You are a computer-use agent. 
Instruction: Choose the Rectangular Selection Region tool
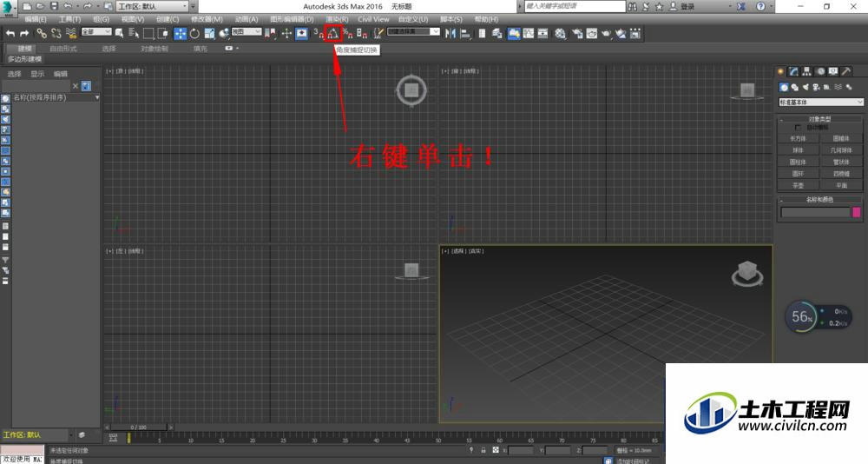click(x=148, y=33)
